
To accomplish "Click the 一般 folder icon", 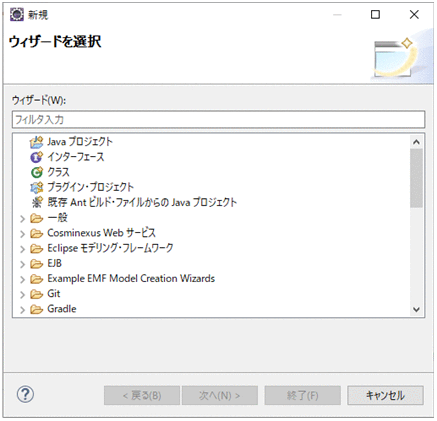I will pyautogui.click(x=37, y=218).
